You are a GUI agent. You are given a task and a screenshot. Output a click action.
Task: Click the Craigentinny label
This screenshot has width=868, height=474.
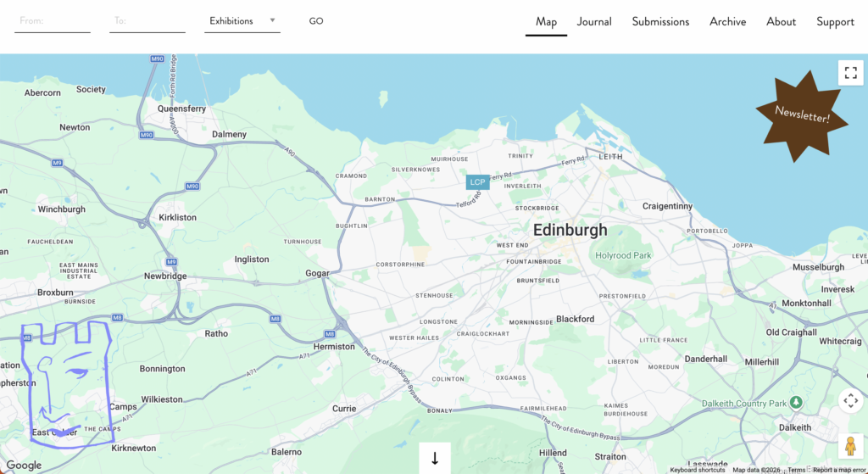click(x=667, y=206)
